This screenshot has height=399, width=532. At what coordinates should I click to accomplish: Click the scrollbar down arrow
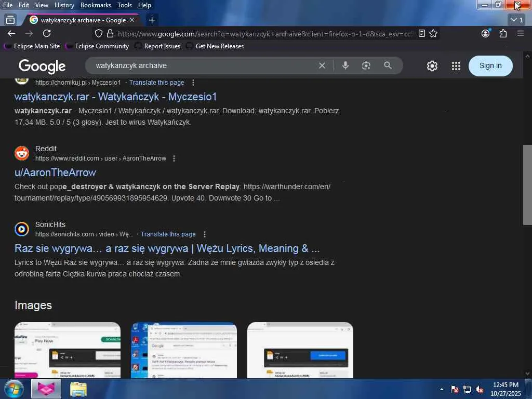click(527, 374)
